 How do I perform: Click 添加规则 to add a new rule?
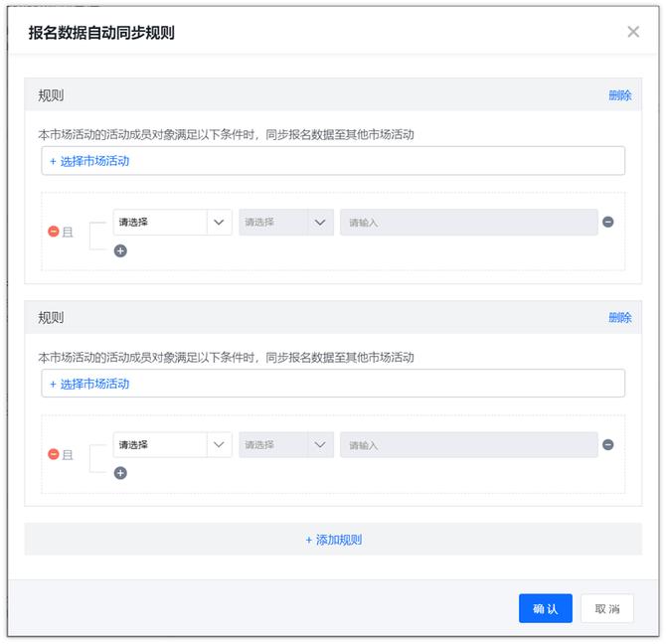(x=333, y=540)
